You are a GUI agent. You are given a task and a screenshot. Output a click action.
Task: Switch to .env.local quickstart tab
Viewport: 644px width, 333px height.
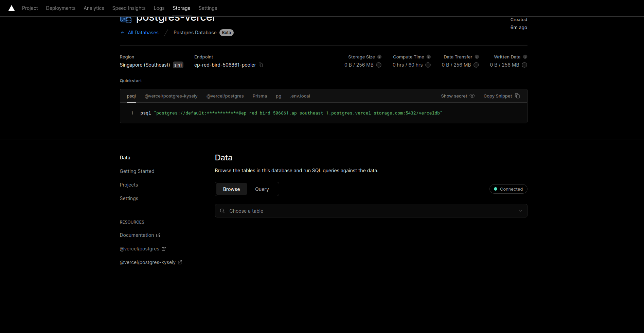coord(300,96)
